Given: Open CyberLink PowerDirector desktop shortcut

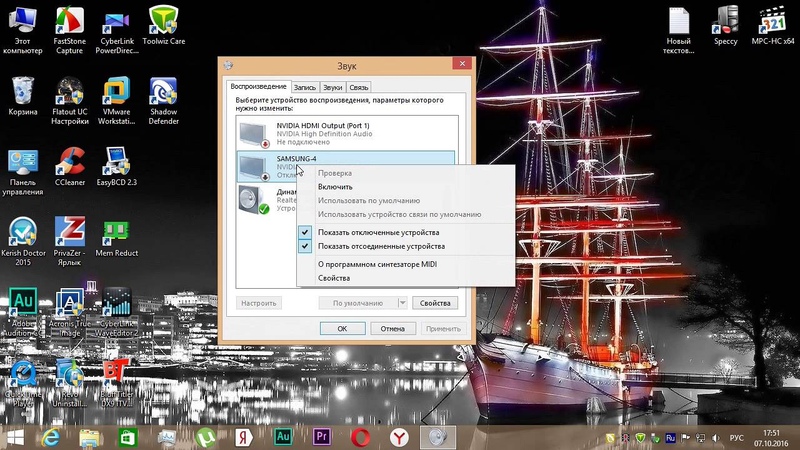Looking at the screenshot, I should [x=117, y=31].
